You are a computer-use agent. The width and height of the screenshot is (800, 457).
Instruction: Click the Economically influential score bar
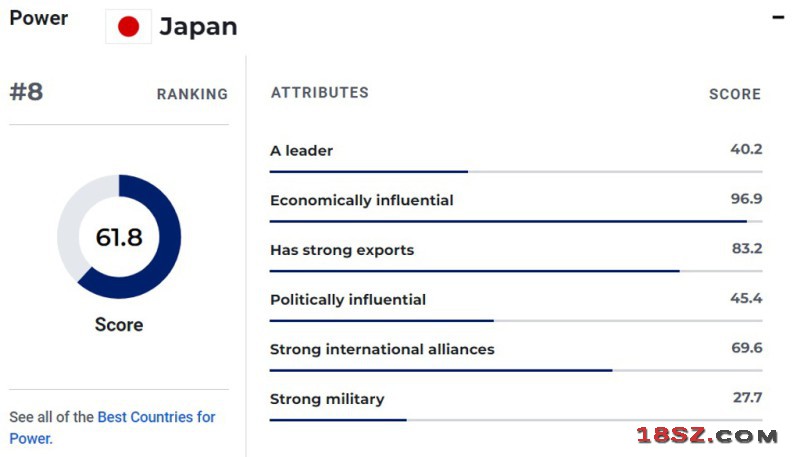(516, 221)
